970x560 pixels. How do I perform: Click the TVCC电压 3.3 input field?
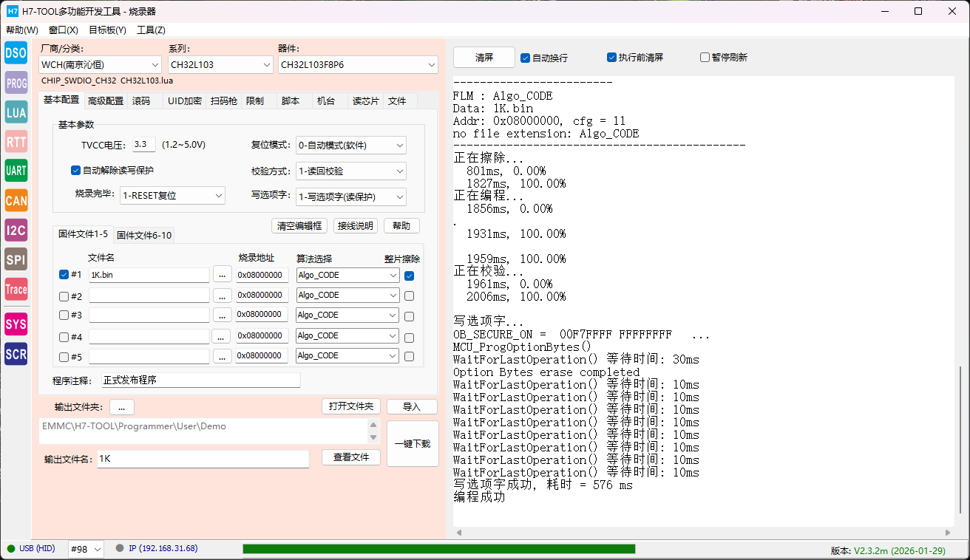pyautogui.click(x=144, y=145)
